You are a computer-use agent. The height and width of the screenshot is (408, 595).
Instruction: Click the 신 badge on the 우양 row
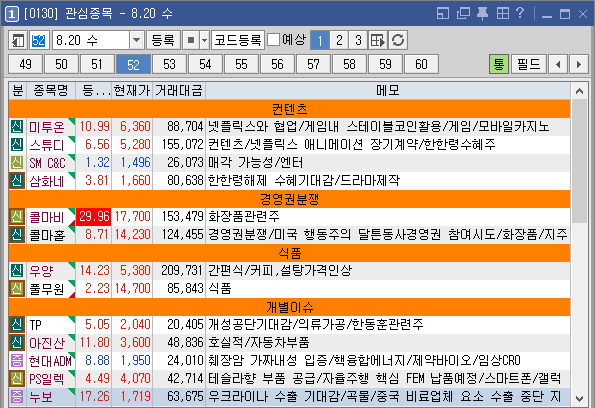(x=17, y=271)
